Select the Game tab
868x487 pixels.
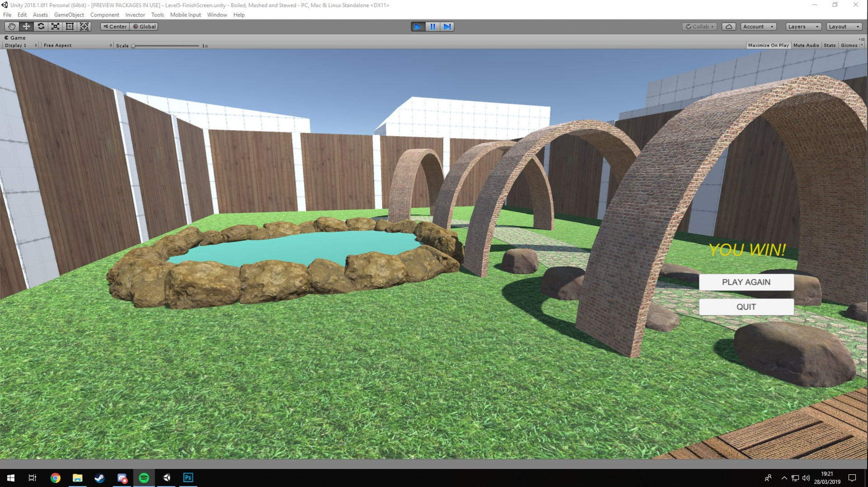coord(15,38)
